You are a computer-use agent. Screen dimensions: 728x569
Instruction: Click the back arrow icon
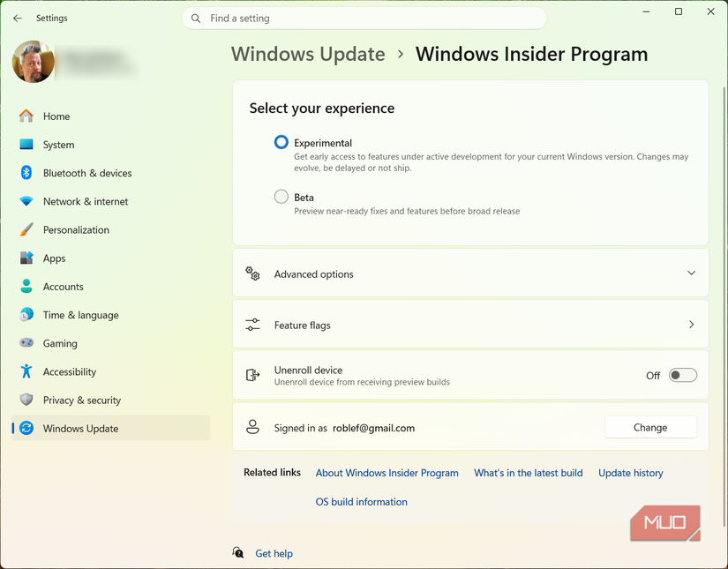pyautogui.click(x=18, y=19)
